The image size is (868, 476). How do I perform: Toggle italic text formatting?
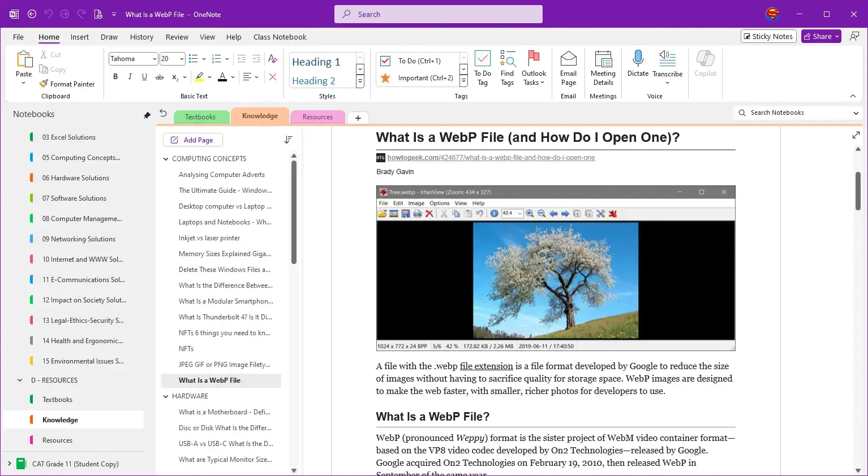130,77
